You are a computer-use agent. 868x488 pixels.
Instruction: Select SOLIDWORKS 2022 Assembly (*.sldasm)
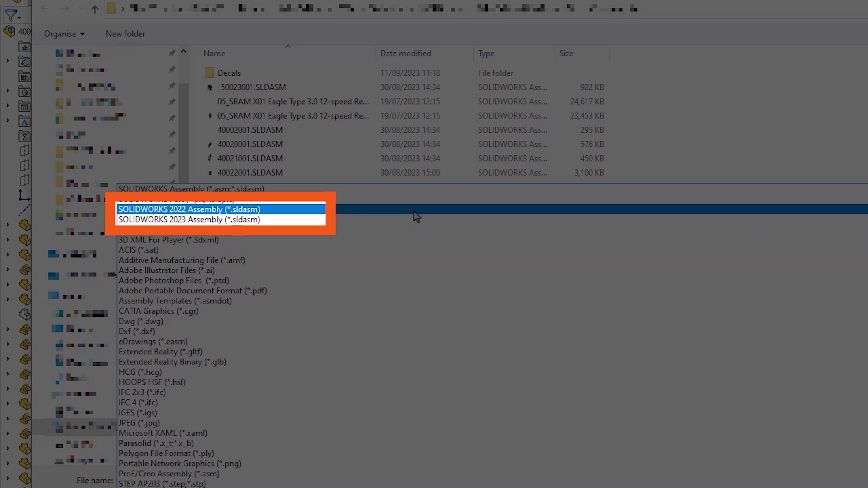(x=189, y=209)
